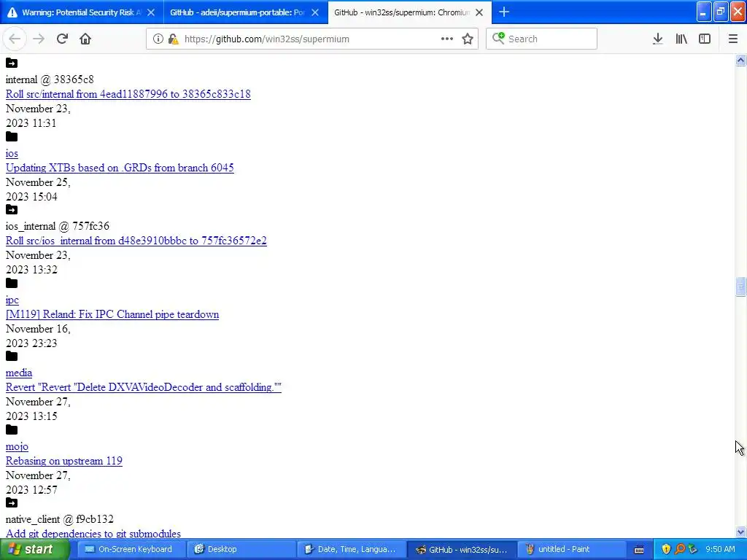The height and width of the screenshot is (560, 747).
Task: Open the page actions three-dot menu
Action: [x=447, y=39]
